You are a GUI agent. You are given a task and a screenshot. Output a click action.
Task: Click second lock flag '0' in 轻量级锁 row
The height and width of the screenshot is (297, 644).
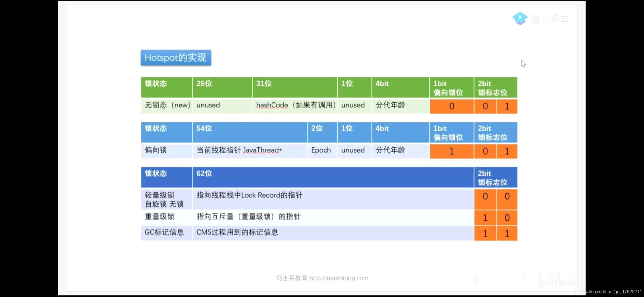point(507,199)
